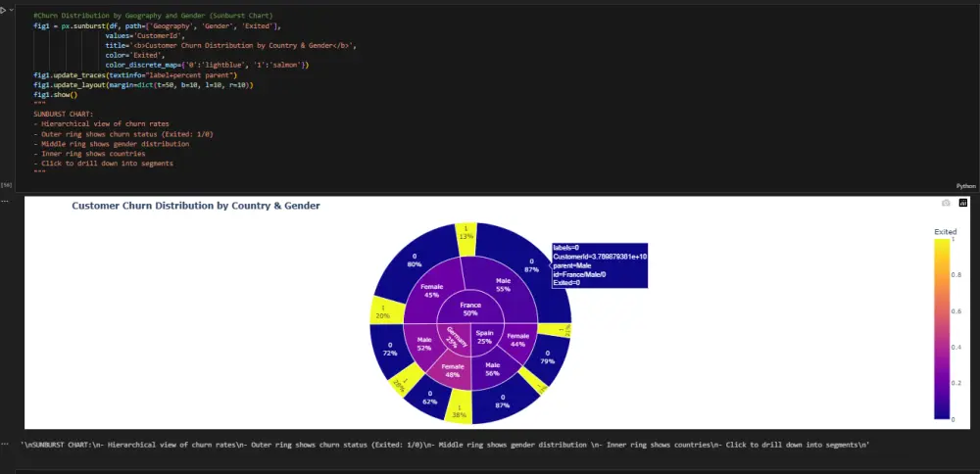Click execution count 56 label
Viewport: 980px width, 474px height.
pos(6,185)
